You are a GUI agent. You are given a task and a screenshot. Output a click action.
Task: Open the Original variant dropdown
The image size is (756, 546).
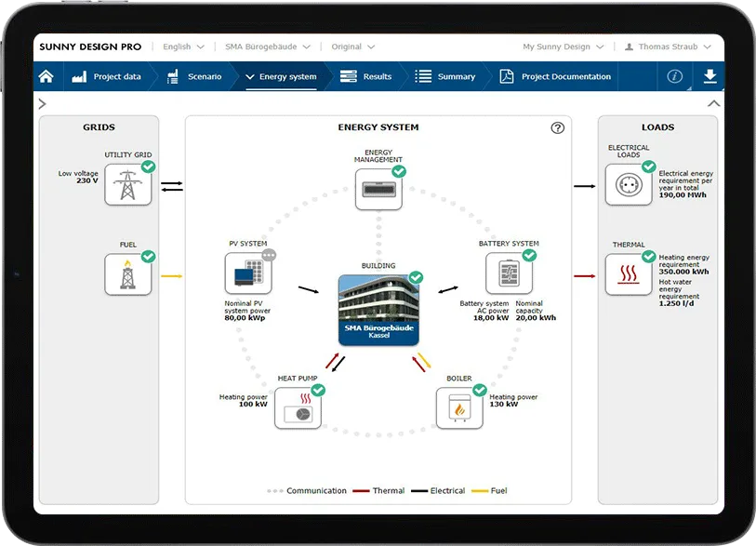pos(352,47)
